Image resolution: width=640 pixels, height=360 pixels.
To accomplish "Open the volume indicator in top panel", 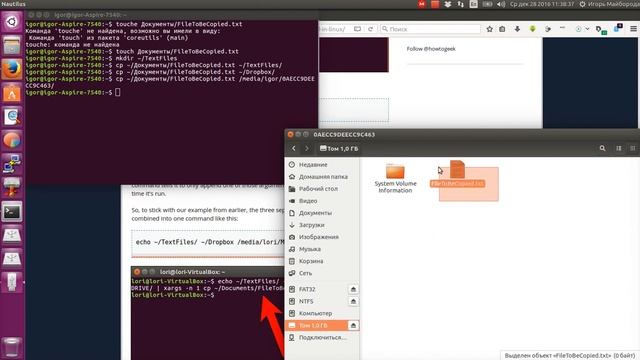I will pos(501,4).
